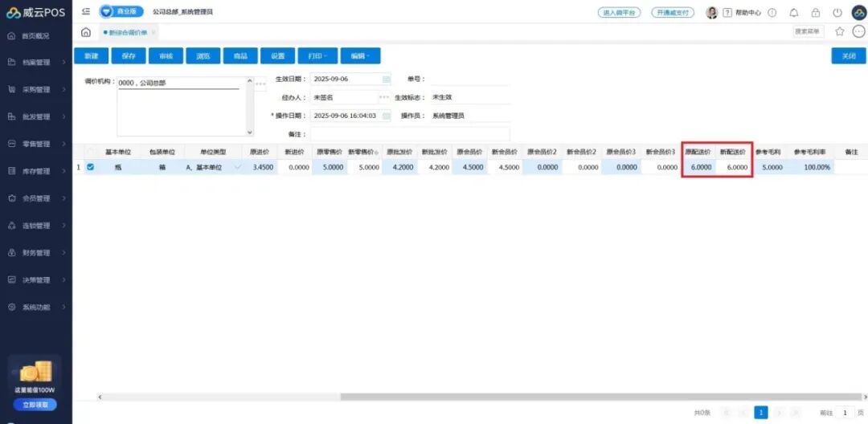This screenshot has width=868, height=424.
Task: Expand the 单位类型 dropdown in row 1
Action: pyautogui.click(x=236, y=167)
